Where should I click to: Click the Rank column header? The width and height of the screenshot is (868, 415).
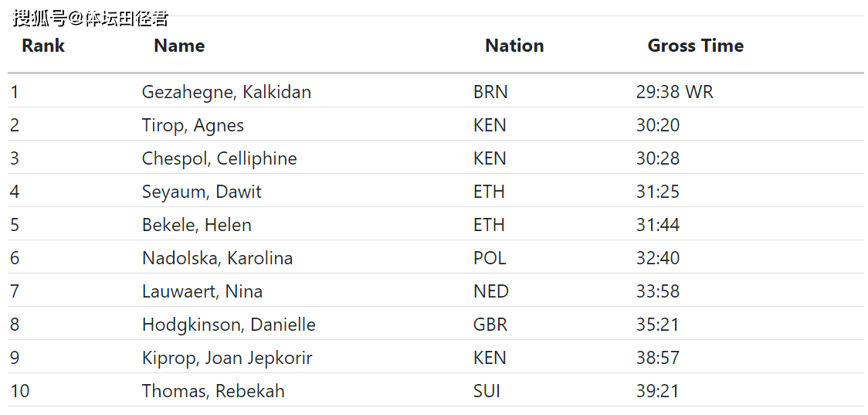pyautogui.click(x=43, y=46)
